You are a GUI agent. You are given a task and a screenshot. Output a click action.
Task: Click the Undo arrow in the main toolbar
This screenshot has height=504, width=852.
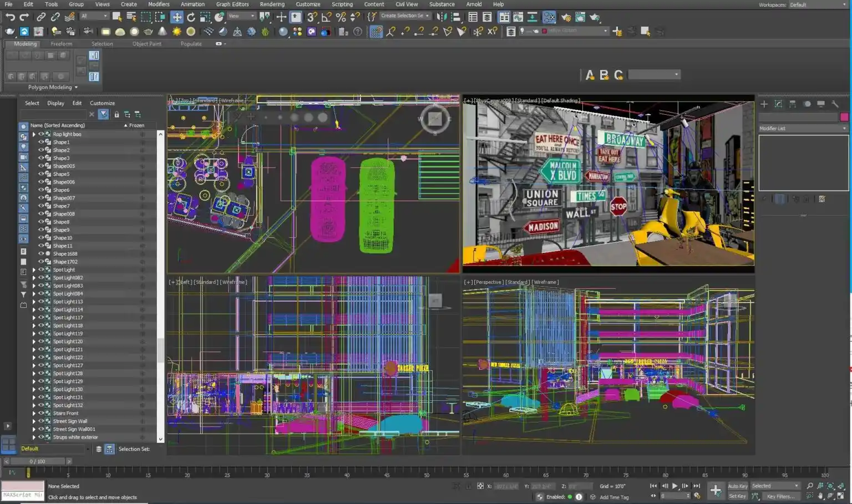coord(10,17)
